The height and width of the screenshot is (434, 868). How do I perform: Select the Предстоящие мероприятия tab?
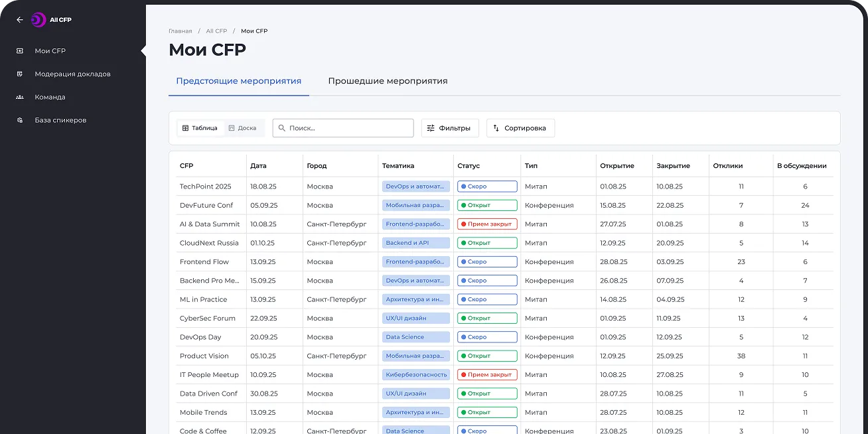pyautogui.click(x=238, y=80)
